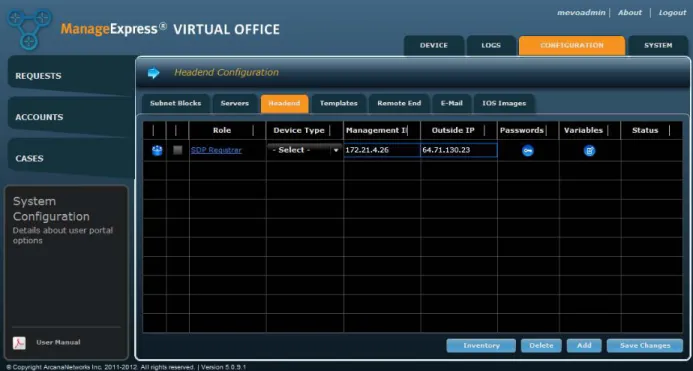
Task: Click the Inventory button
Action: [481, 346]
